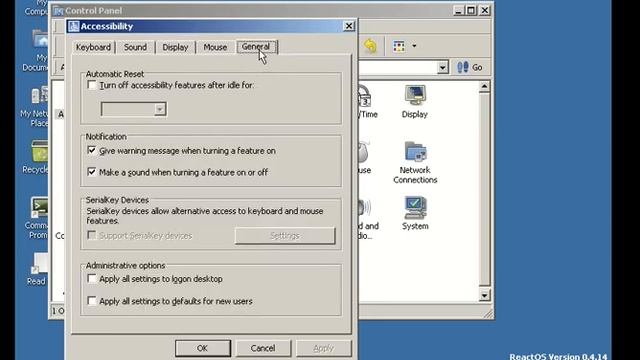Open the Sound tab
640x360 pixels.
tap(135, 47)
